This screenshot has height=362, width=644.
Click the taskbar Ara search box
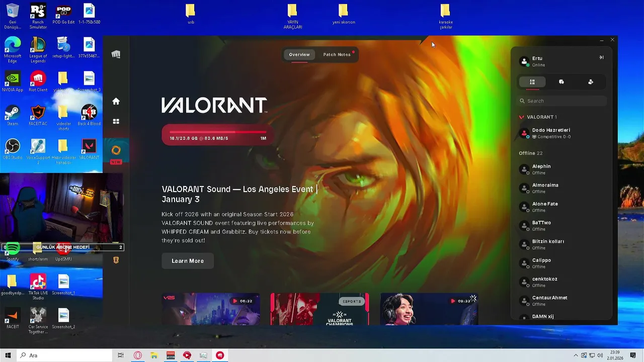pos(64,355)
